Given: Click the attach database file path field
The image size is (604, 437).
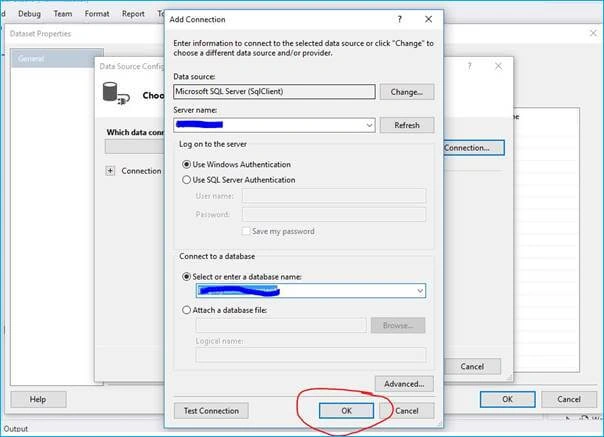Looking at the screenshot, I should 281,325.
